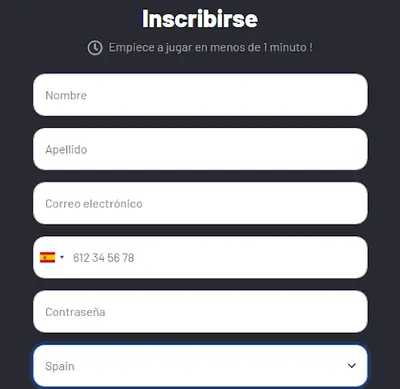400x389 pixels.
Task: Select the word 'minuto' in the subtitle
Action: coord(288,47)
